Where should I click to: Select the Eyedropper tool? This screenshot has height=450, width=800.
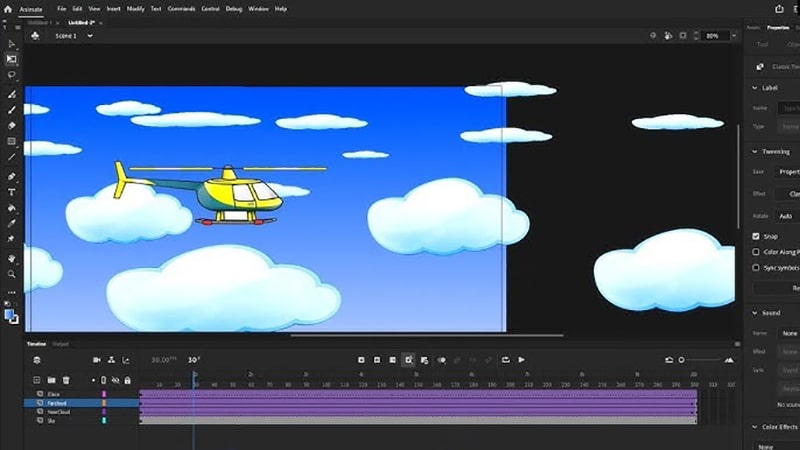11,223
